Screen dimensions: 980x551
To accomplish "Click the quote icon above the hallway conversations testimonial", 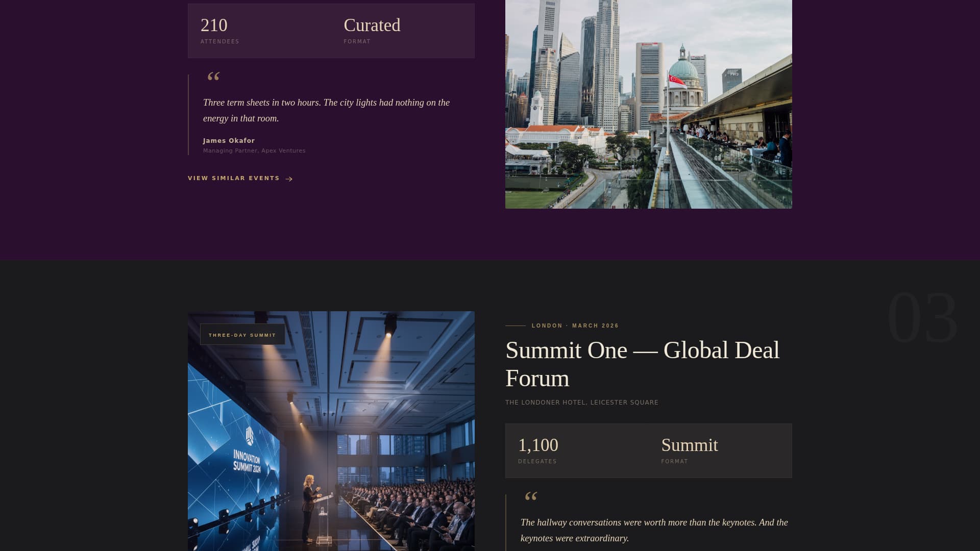I will (x=531, y=496).
